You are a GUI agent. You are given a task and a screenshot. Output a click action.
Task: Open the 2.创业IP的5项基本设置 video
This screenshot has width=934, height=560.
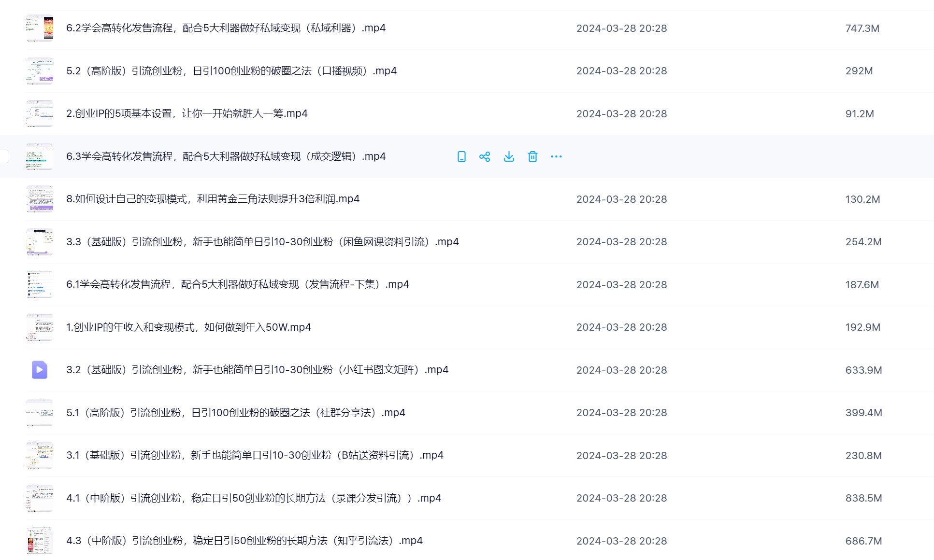click(187, 113)
